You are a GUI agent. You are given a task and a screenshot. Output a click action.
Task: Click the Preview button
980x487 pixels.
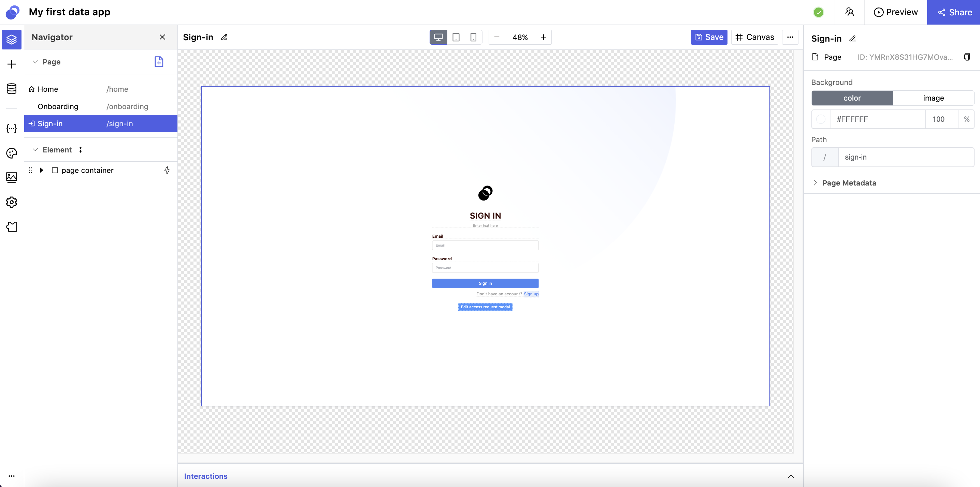pyautogui.click(x=895, y=12)
